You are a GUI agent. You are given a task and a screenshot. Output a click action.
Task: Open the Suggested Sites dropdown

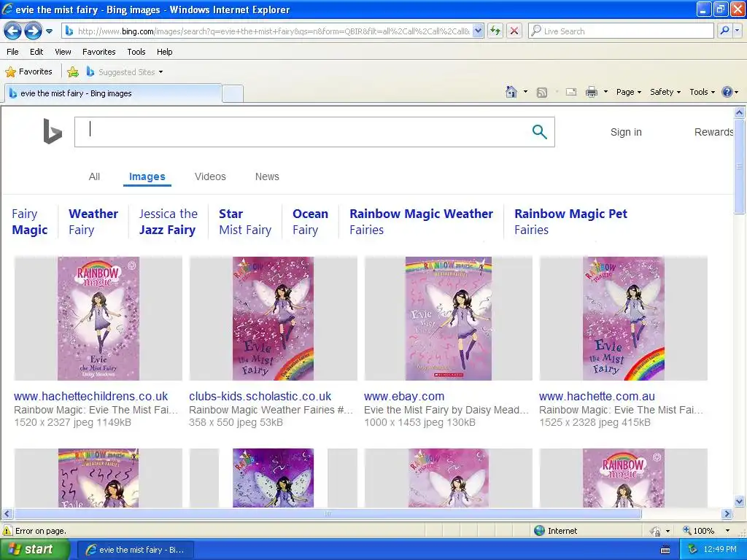coord(125,72)
